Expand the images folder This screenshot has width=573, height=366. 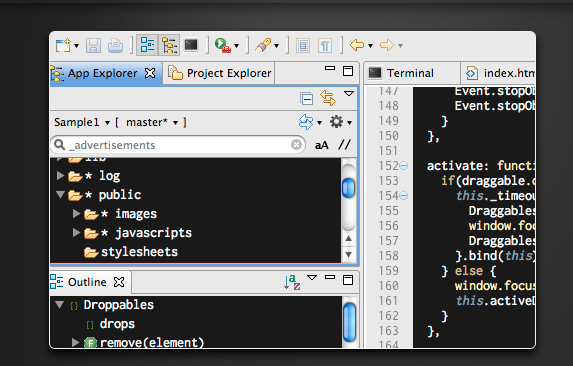pyautogui.click(x=76, y=213)
